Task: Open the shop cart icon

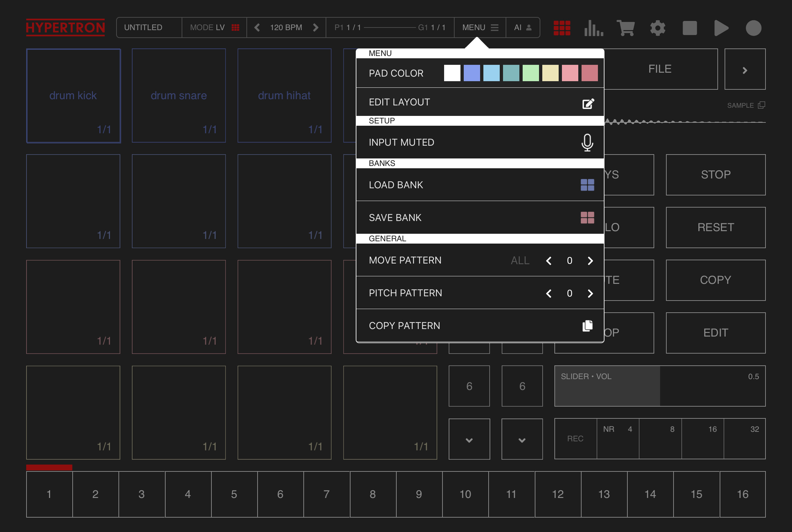Action: [625, 28]
